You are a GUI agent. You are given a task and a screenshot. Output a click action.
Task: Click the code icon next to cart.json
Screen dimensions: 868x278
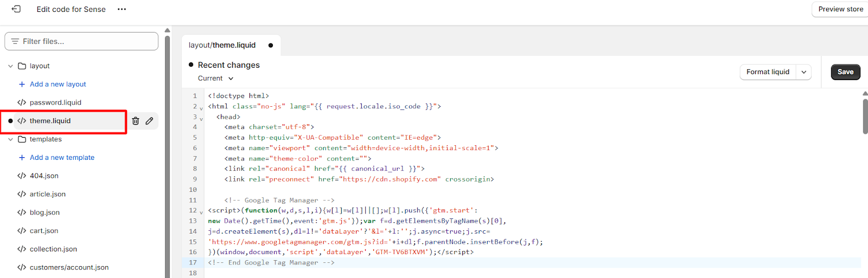[x=22, y=231]
